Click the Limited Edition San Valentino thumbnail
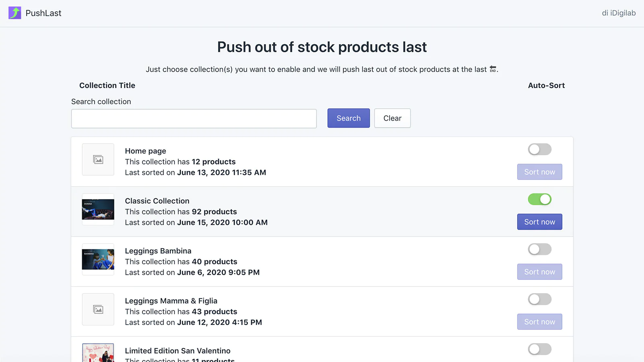Screen dimensions: 644x362 tap(98, 353)
